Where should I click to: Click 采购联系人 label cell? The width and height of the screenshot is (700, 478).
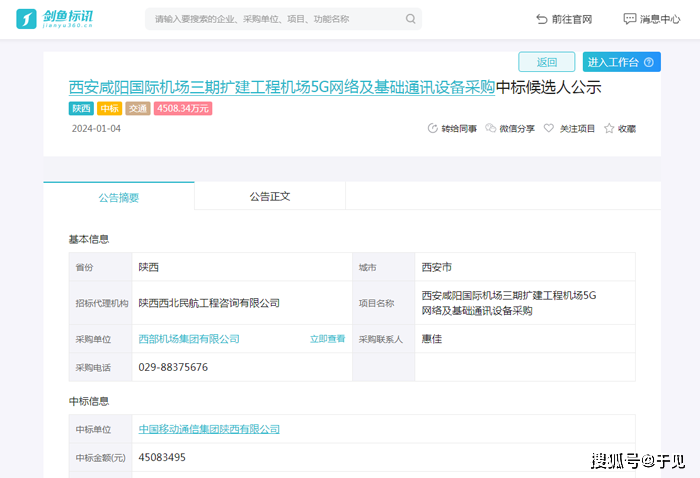(383, 339)
